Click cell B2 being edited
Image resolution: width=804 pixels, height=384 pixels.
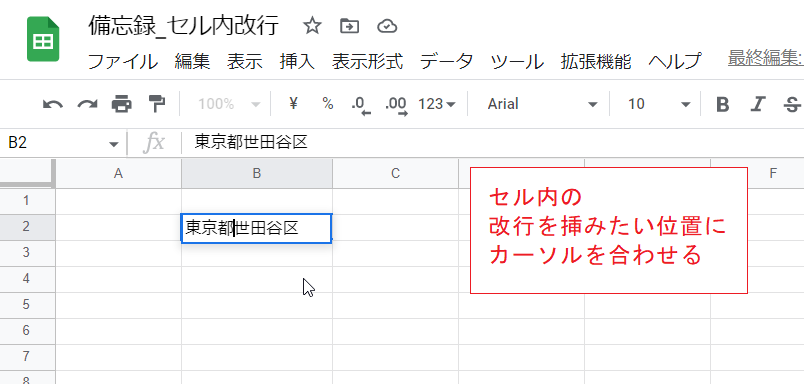pos(256,228)
